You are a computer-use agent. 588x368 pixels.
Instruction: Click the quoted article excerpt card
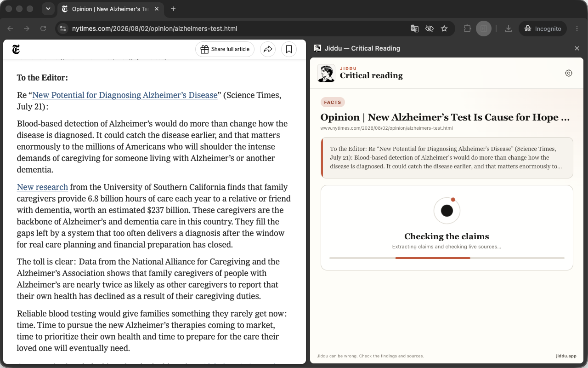pos(447,158)
